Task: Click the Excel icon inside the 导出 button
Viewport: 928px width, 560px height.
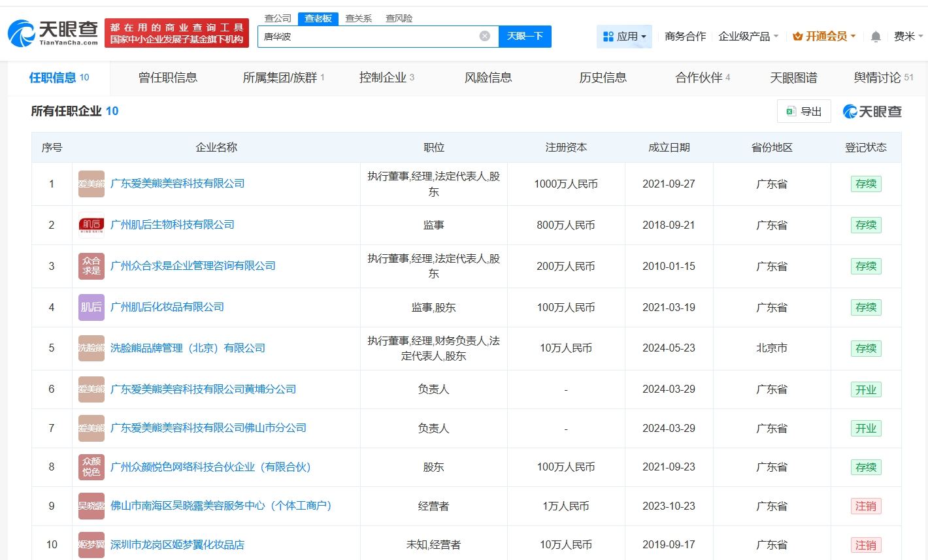Action: 791,111
